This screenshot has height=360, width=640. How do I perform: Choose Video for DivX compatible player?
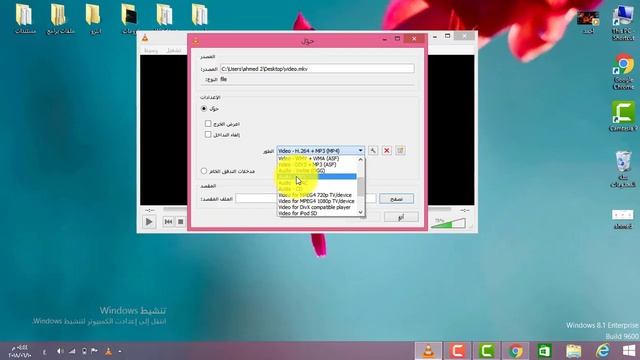[317, 207]
